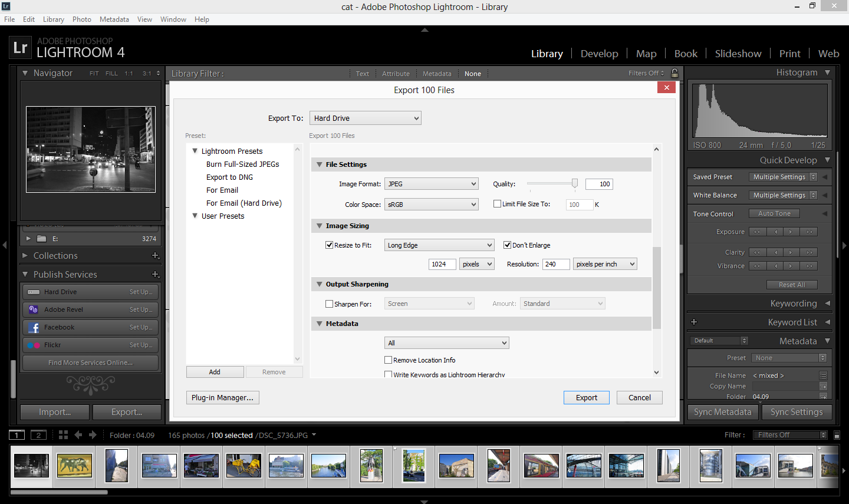Open Export To dropdown showing Hard Drive
Image resolution: width=849 pixels, height=504 pixels.
[366, 118]
